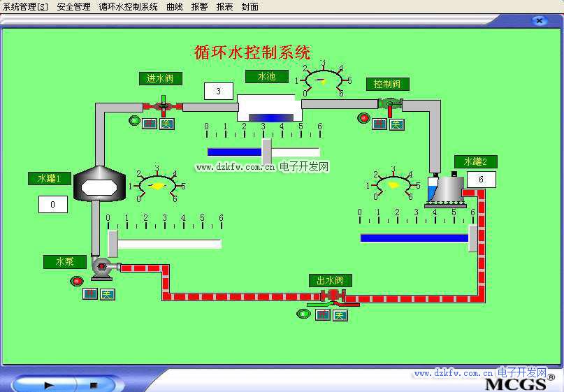Click the 进水阀 inlet valve icon
The width and height of the screenshot is (564, 392).
pos(163,106)
